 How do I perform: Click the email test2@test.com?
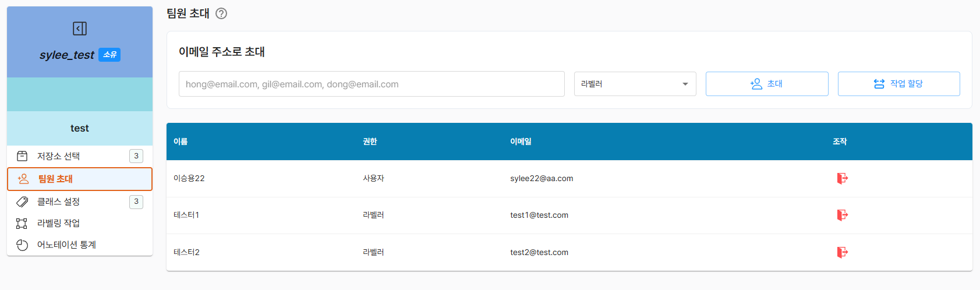click(x=539, y=252)
